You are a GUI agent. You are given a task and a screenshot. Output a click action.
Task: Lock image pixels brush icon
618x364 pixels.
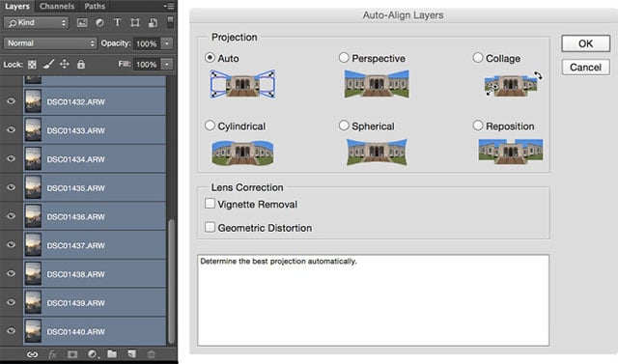[48, 64]
